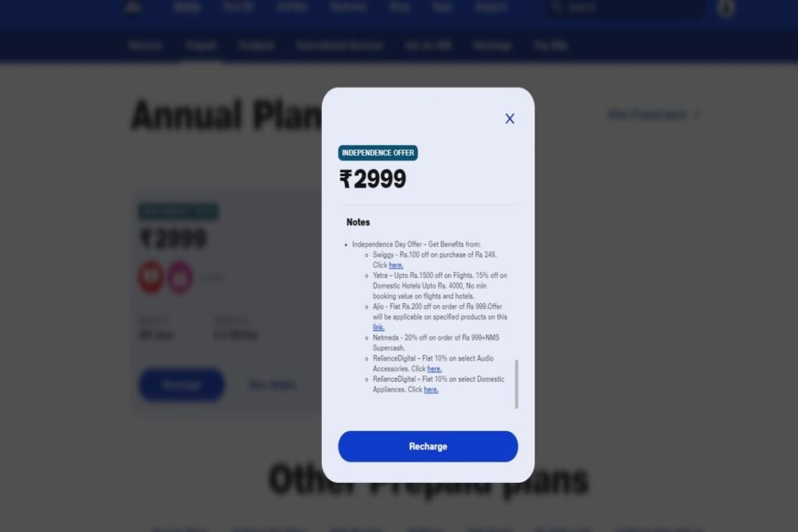Close the plan details popup

pos(510,118)
